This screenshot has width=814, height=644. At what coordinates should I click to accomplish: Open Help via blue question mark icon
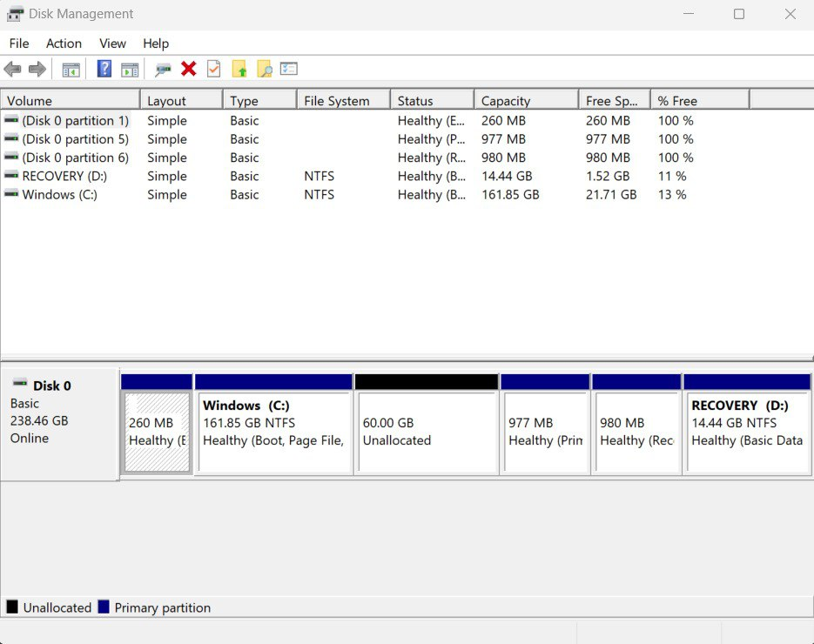[104, 70]
